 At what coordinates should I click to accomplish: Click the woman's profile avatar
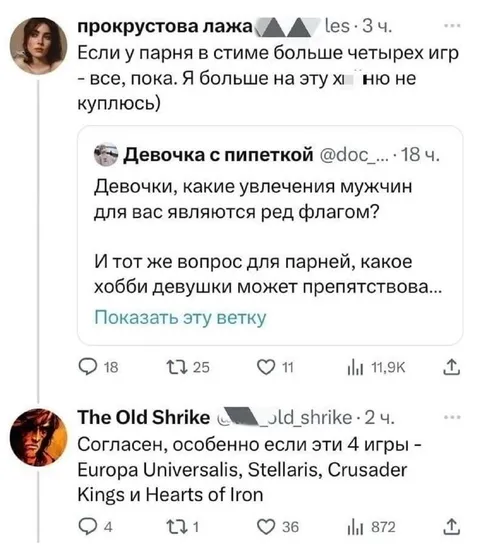coord(39,46)
